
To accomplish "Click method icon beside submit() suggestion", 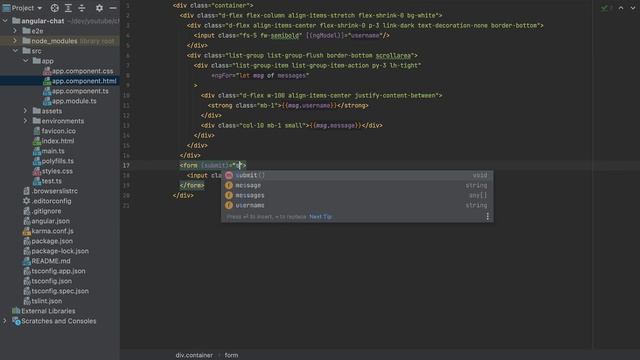I will pos(229,176).
